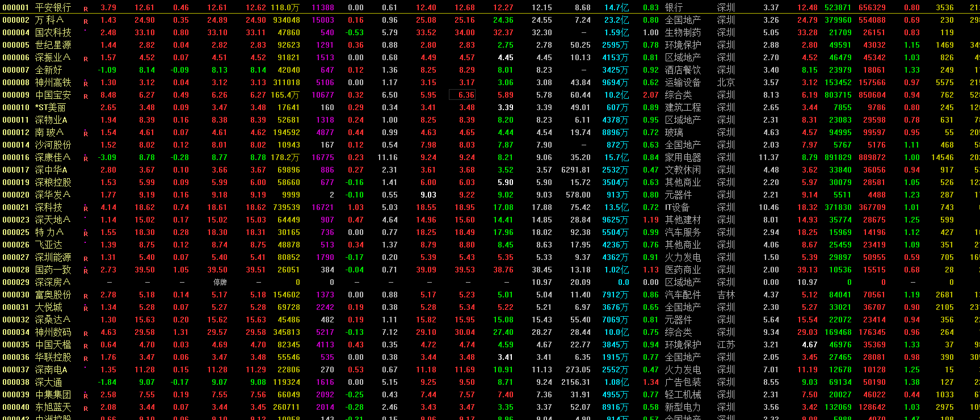
Task: Select the 广告包装 industry cell
Action: (x=683, y=382)
